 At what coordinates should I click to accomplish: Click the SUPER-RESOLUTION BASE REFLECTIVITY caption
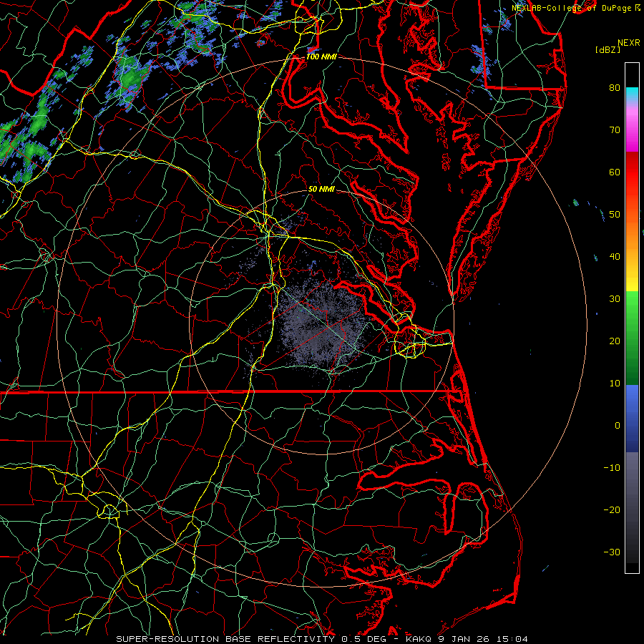click(225, 639)
